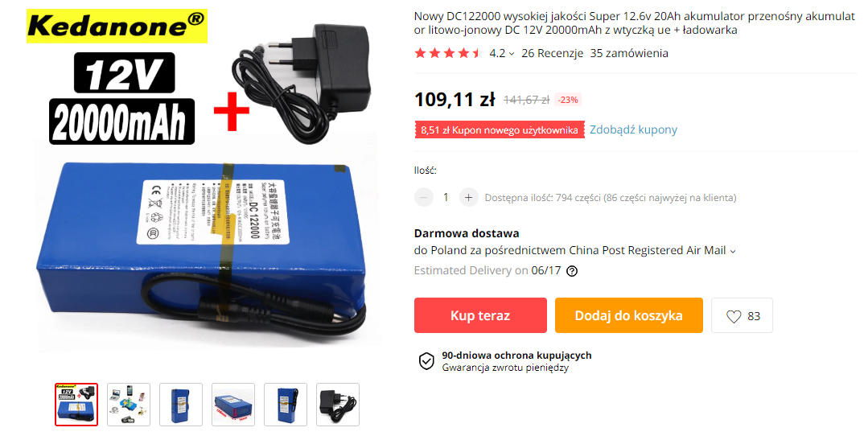The image size is (868, 444).
Task: Select second thumbnail showing compatible devices
Action: pos(129,405)
